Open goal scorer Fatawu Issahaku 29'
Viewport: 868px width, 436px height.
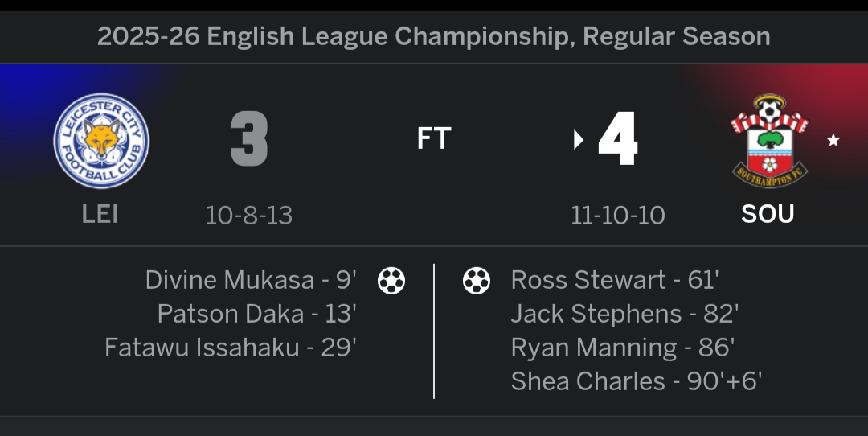231,348
